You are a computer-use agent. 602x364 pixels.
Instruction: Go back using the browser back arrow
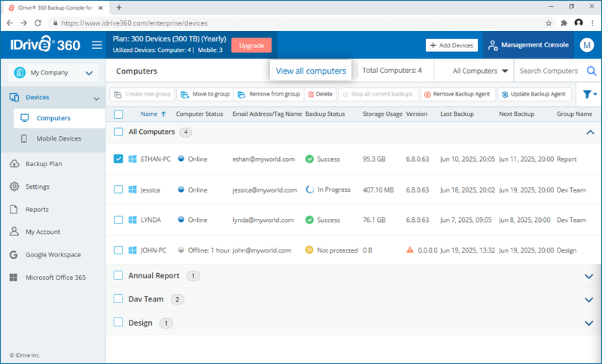pyautogui.click(x=10, y=23)
